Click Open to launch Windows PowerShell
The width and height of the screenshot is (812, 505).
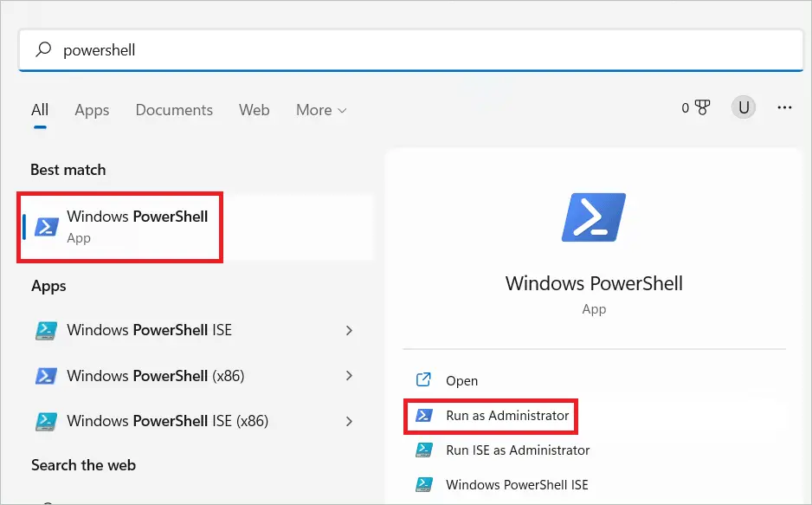tap(462, 379)
